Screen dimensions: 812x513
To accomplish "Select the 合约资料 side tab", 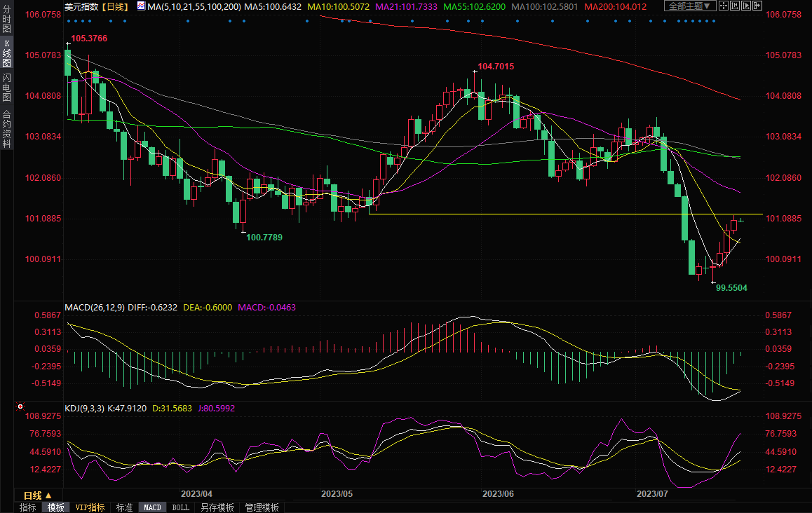I will [6, 129].
